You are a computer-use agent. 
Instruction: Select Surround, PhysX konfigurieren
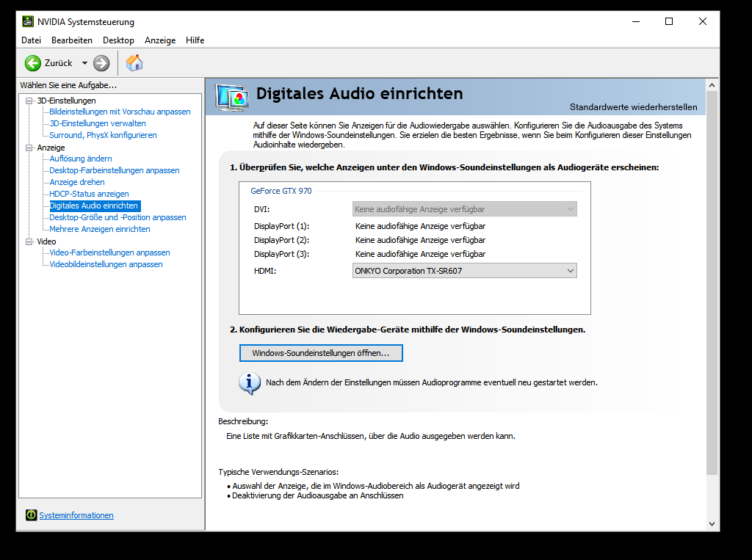(103, 135)
